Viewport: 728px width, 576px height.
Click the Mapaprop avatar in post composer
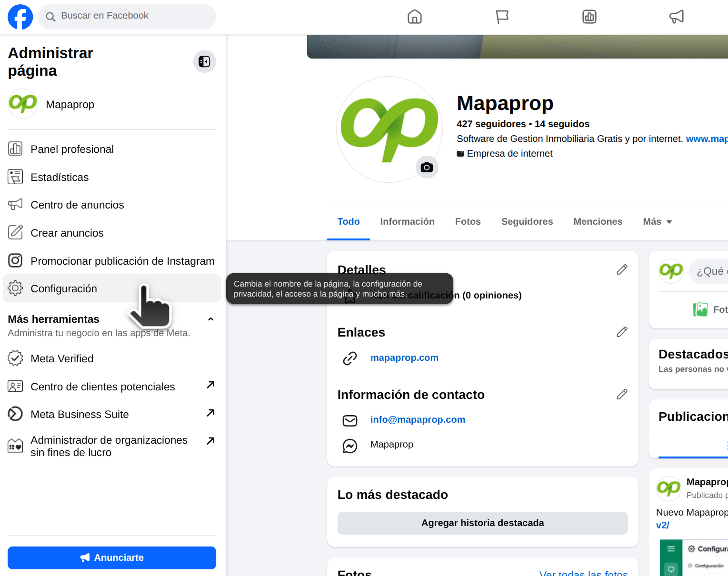click(671, 271)
